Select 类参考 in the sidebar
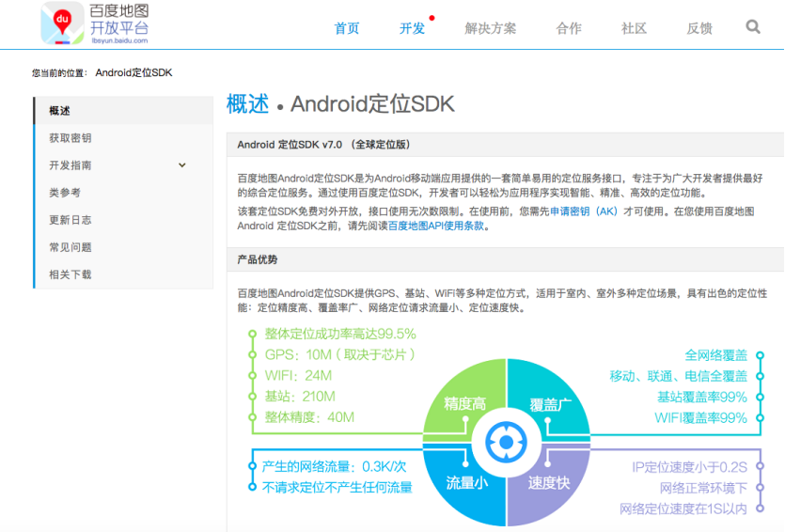 [x=124, y=193]
